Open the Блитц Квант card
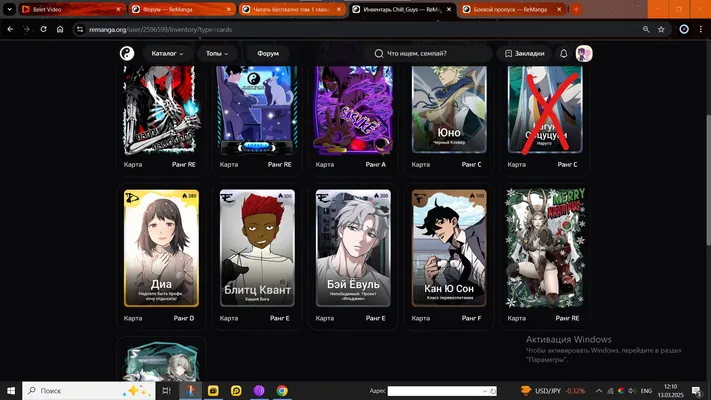This screenshot has height=400, width=711. [257, 248]
